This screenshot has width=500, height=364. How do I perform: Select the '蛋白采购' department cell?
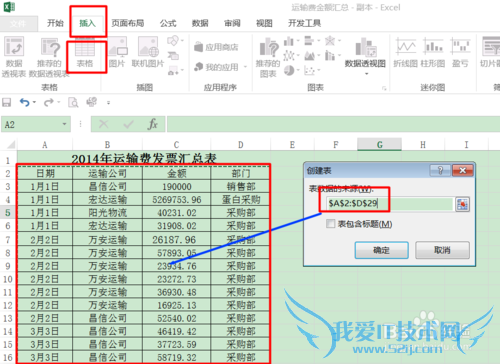(x=241, y=200)
